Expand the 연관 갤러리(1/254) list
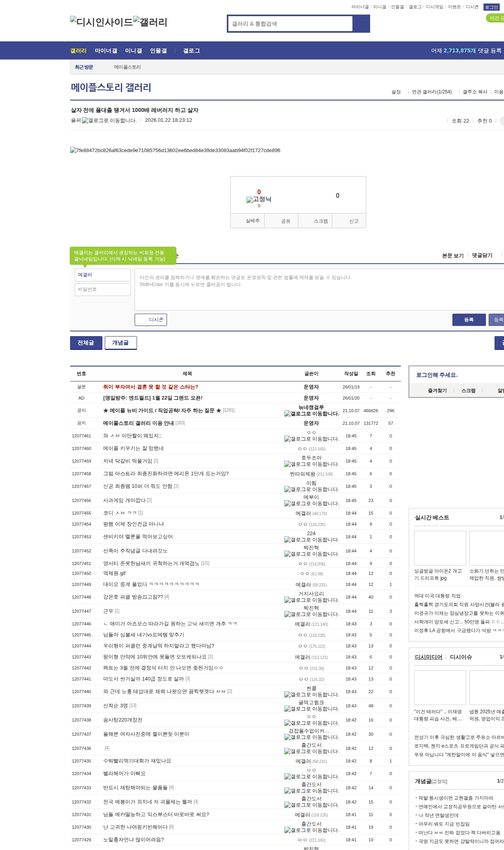The image size is (504, 850). [432, 92]
